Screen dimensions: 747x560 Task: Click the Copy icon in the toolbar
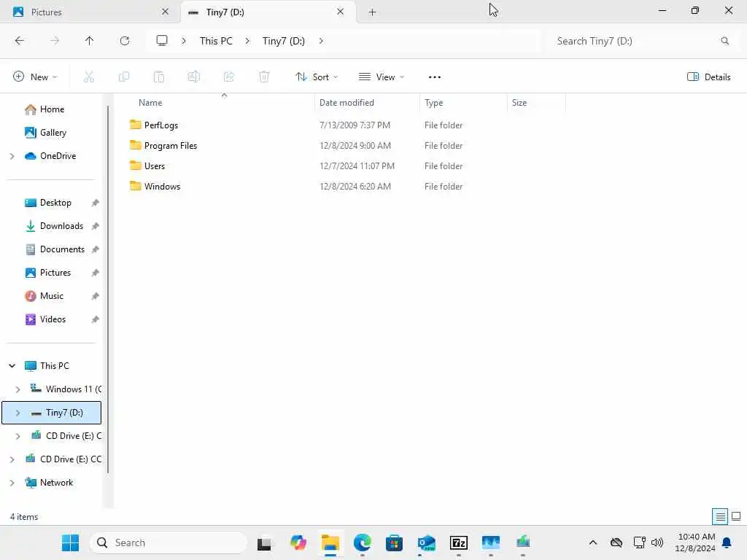click(x=124, y=77)
